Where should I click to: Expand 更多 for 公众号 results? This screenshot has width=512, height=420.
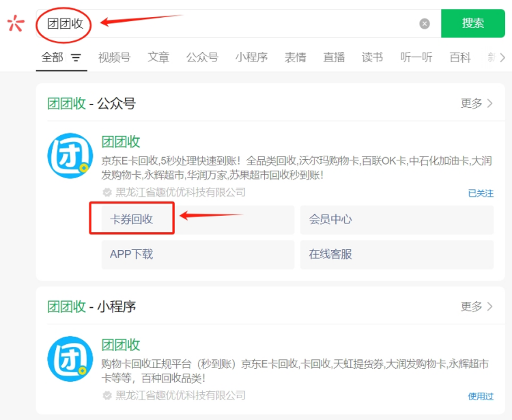pyautogui.click(x=477, y=103)
